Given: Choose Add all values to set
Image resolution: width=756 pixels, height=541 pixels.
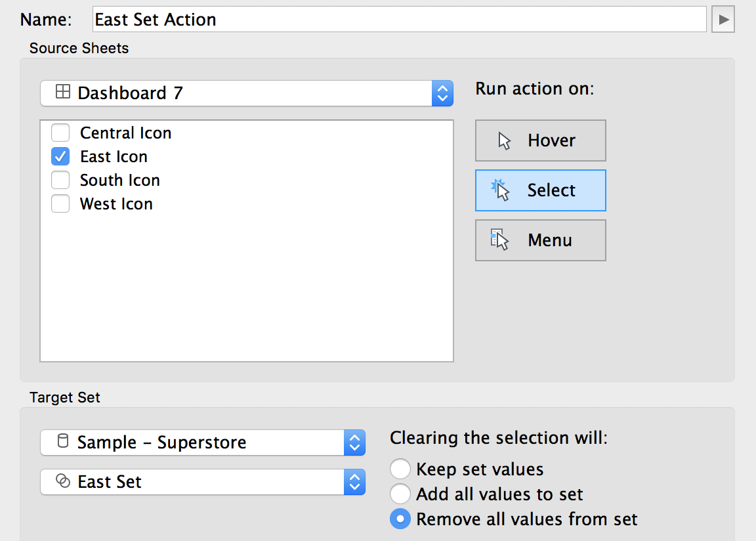Looking at the screenshot, I should pos(400,494).
